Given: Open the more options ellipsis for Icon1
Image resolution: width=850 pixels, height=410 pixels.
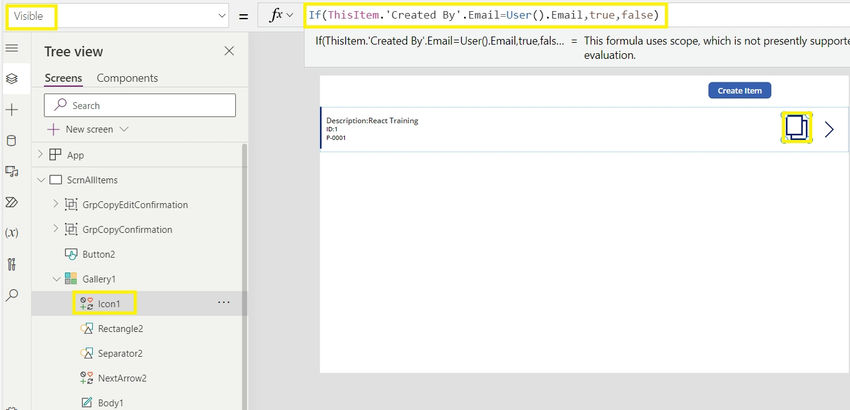Looking at the screenshot, I should [x=223, y=303].
